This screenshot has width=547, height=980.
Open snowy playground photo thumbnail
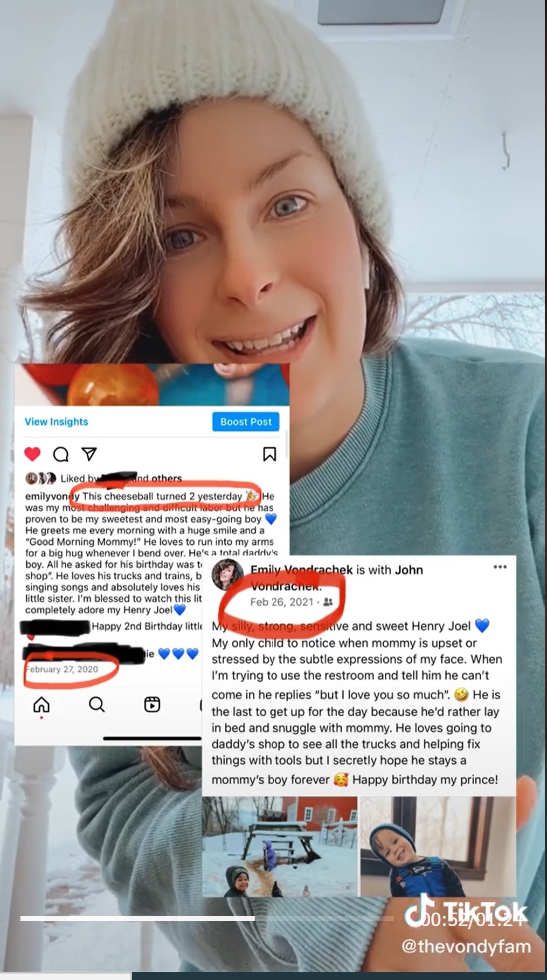(280, 847)
